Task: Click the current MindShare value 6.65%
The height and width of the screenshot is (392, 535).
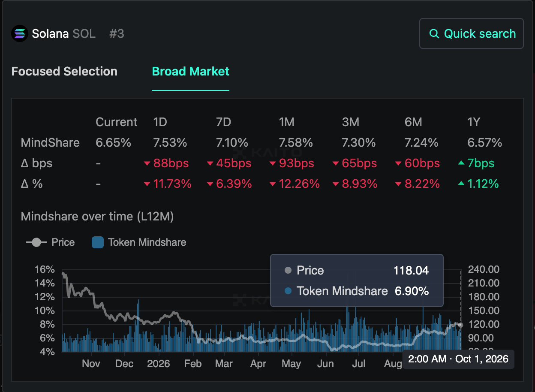Action: point(113,143)
